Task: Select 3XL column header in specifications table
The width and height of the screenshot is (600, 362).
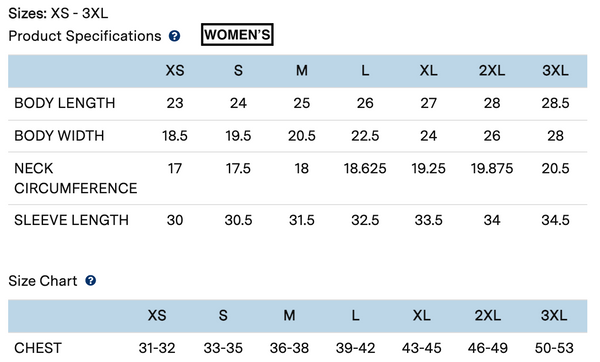Action: coord(555,70)
